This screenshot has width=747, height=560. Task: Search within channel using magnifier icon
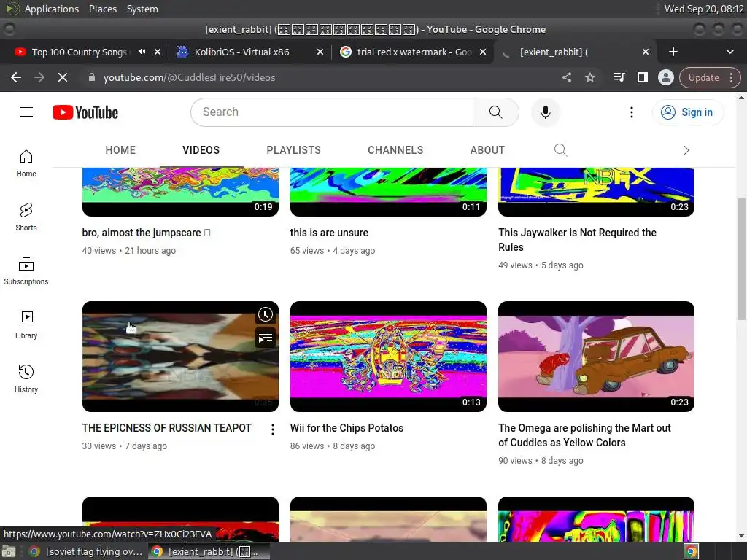point(561,150)
